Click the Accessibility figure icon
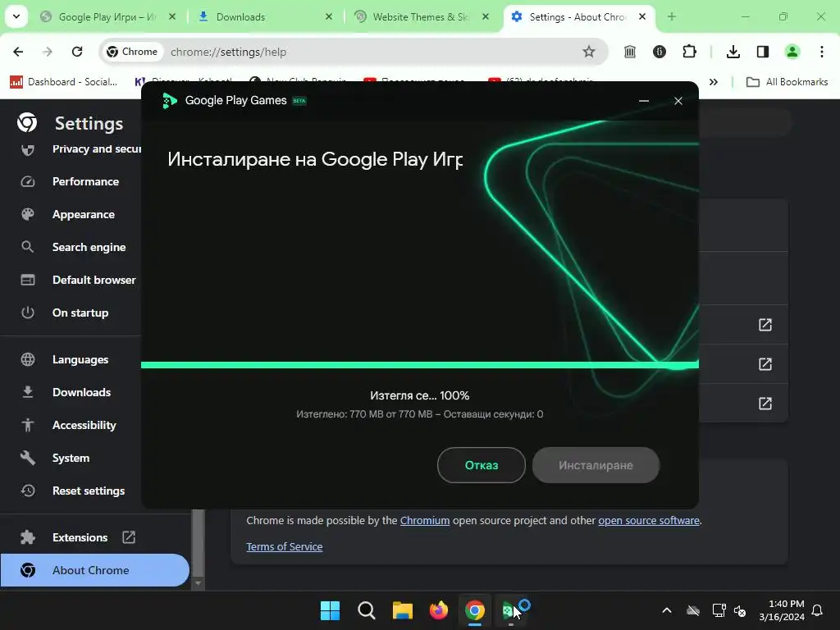Viewport: 840px width, 630px height. pyautogui.click(x=27, y=425)
